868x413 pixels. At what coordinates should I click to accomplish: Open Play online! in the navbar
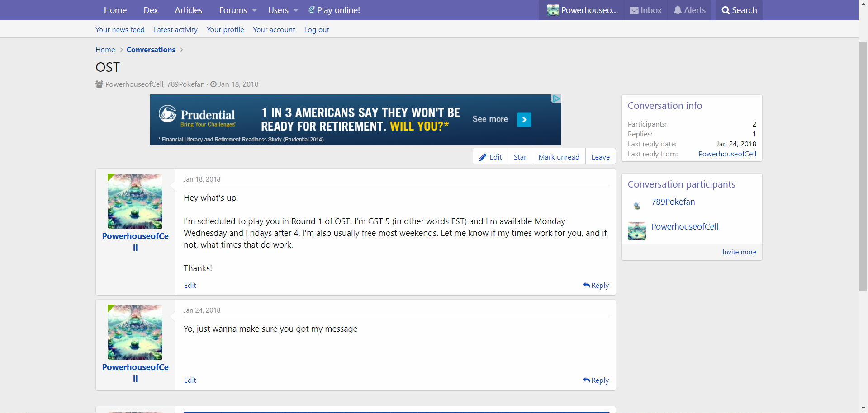click(338, 10)
